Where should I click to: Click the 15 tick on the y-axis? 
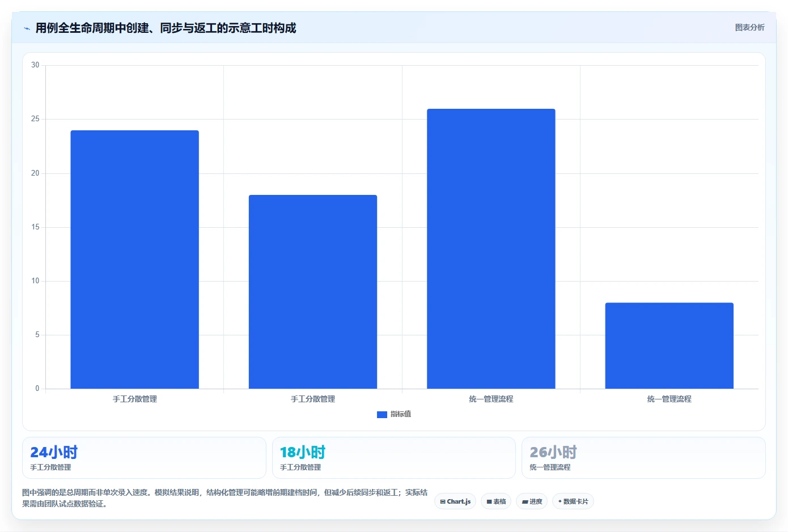pyautogui.click(x=35, y=227)
